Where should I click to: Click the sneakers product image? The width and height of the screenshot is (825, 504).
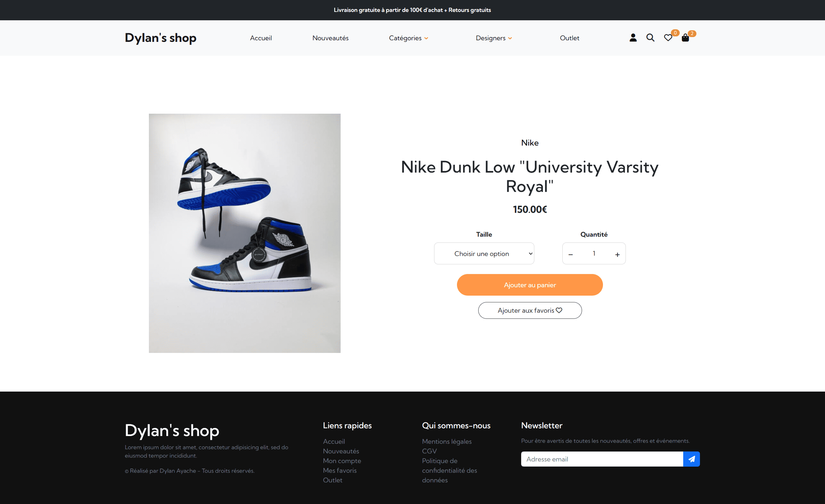click(244, 233)
